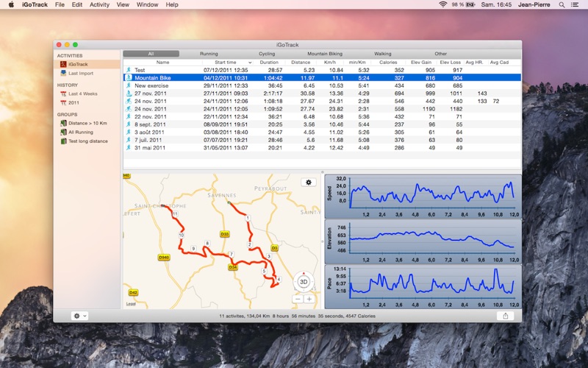Select iGoTrack library in sidebar
Image resolution: width=588 pixels, height=368 pixels.
78,64
